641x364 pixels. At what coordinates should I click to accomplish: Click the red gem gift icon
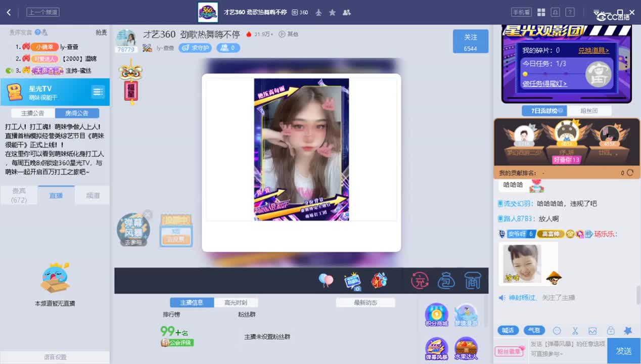tap(379, 281)
